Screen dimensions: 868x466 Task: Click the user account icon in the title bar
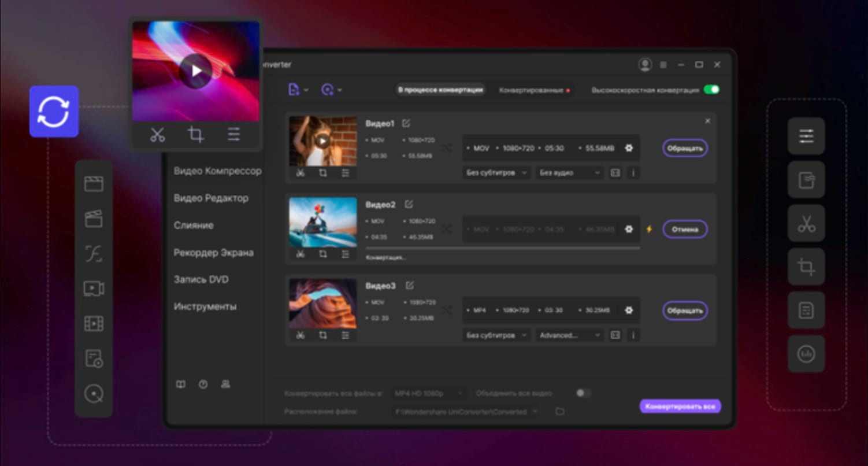[644, 65]
